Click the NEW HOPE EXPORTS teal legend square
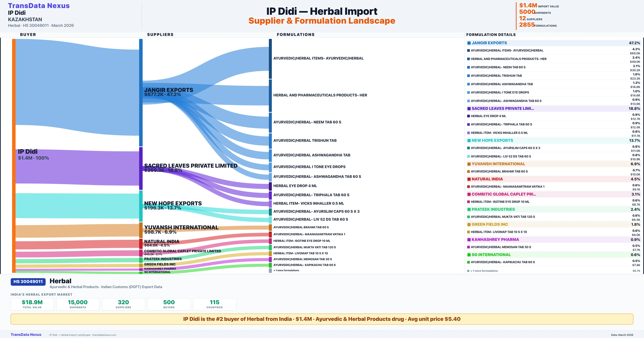 (469, 141)
